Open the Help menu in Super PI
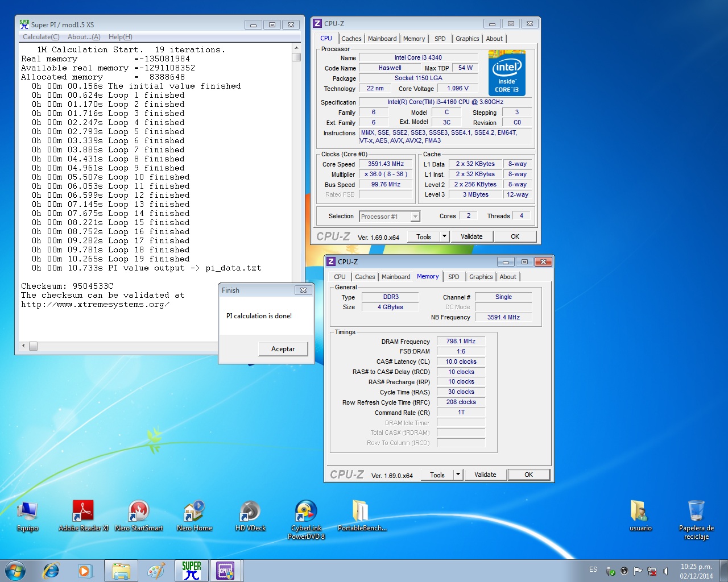The image size is (728, 582). click(120, 37)
